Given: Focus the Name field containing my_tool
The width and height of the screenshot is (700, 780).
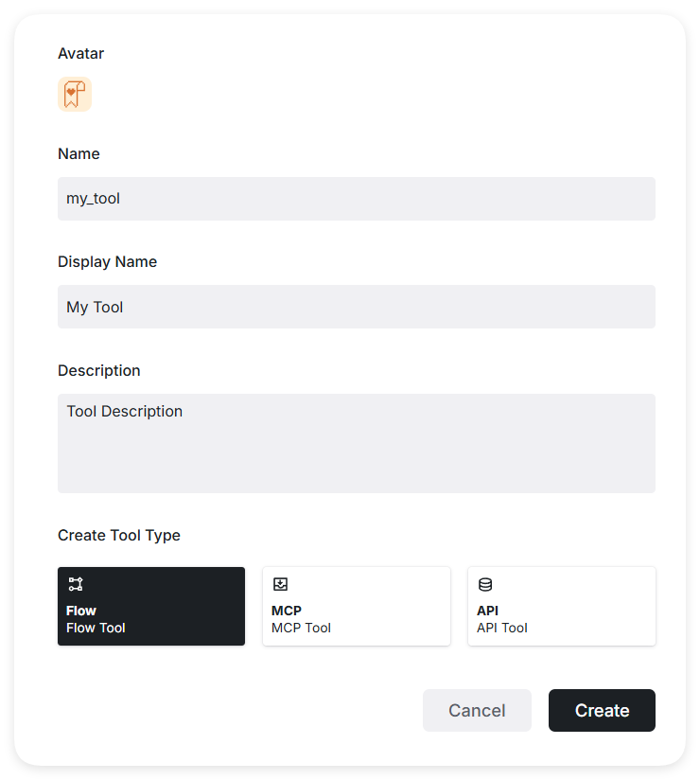Looking at the screenshot, I should coord(356,199).
